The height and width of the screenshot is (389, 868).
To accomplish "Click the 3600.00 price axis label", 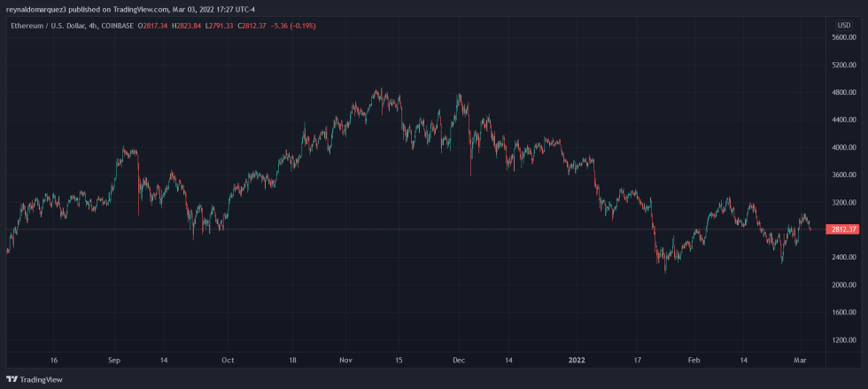I will [x=843, y=175].
